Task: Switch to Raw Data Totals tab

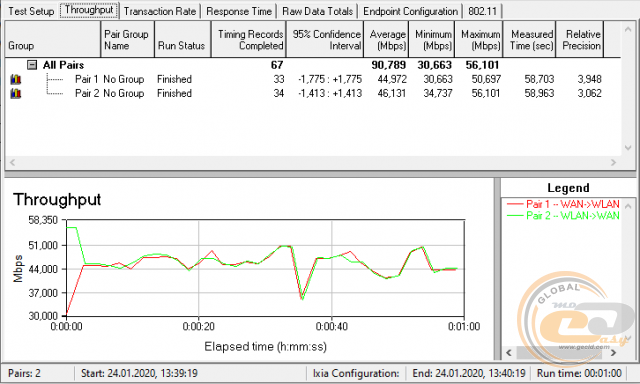Action: tap(317, 11)
